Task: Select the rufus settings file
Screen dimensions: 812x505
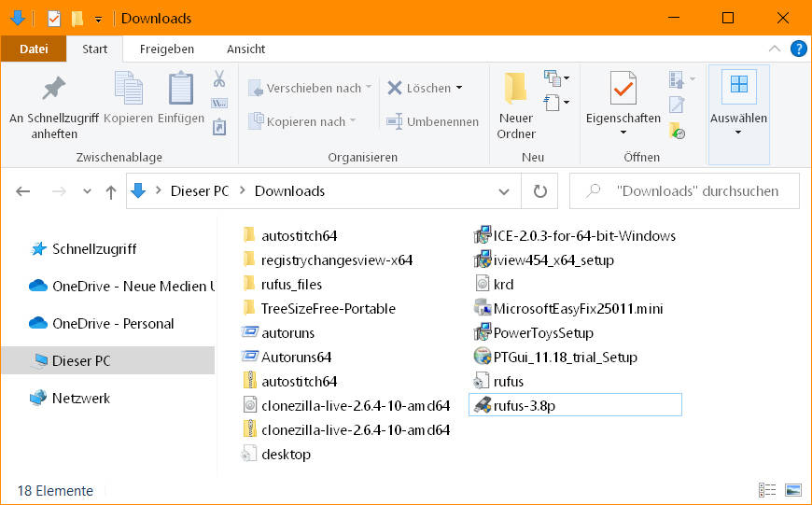Action: [x=498, y=381]
